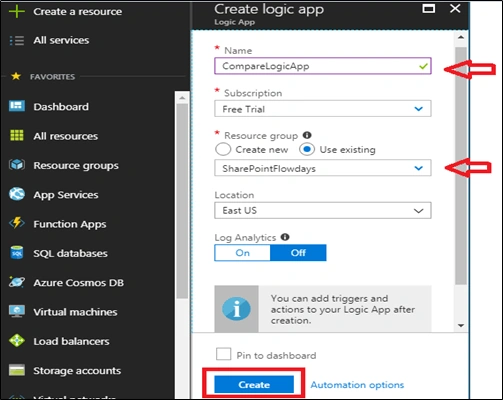Open the Resource groups cube icon

pyautogui.click(x=17, y=165)
